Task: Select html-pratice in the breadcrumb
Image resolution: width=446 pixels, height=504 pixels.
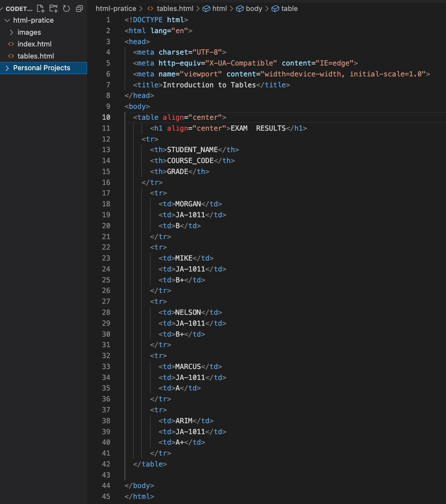Action: click(x=116, y=8)
